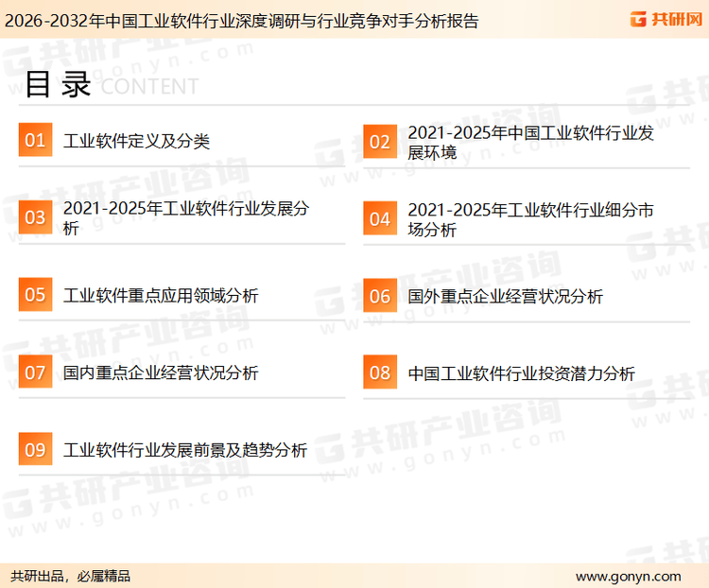
Task: Click the 共研网 logo in the header
Action: pyautogui.click(x=666, y=20)
